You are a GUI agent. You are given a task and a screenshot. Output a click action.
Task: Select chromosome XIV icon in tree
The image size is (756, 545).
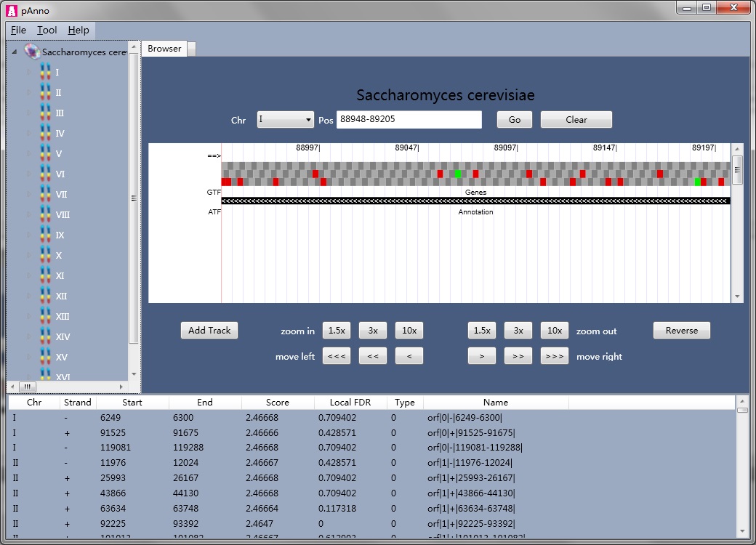[45, 336]
